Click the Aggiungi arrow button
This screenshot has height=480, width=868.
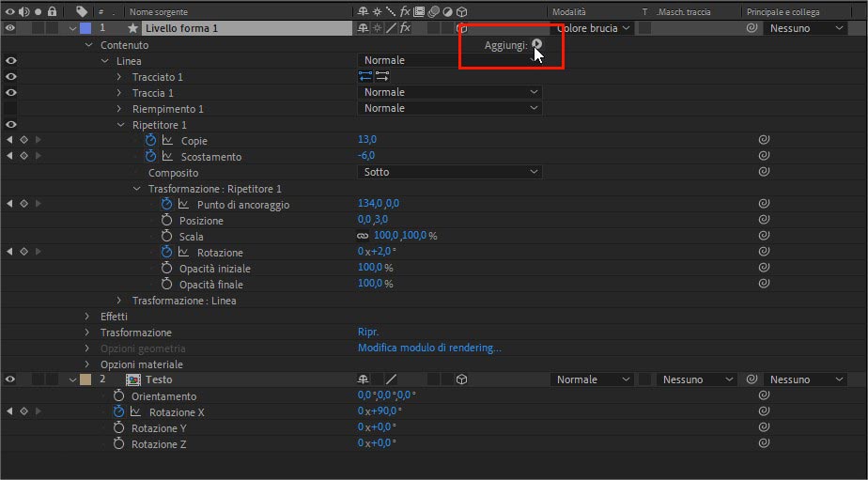tap(536, 44)
